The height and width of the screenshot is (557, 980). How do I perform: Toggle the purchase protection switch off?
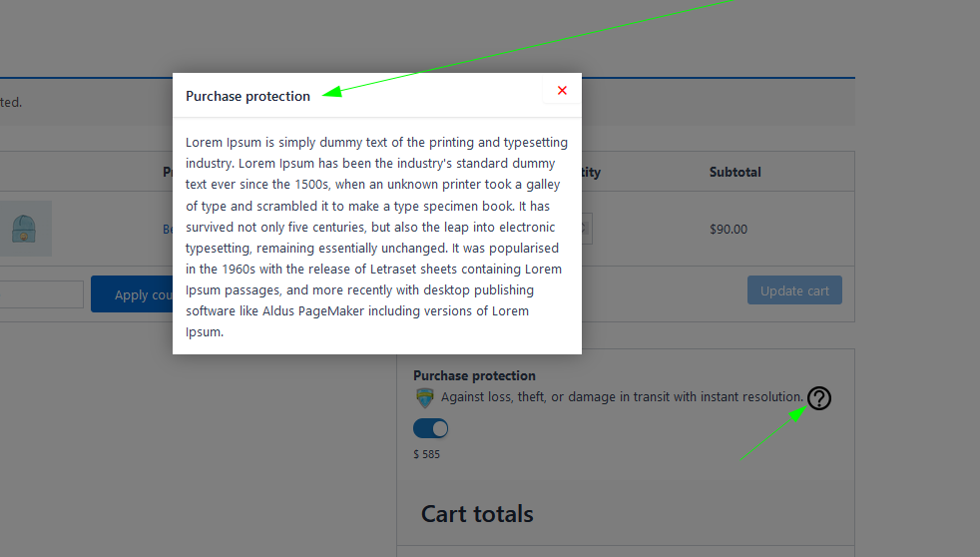click(430, 428)
